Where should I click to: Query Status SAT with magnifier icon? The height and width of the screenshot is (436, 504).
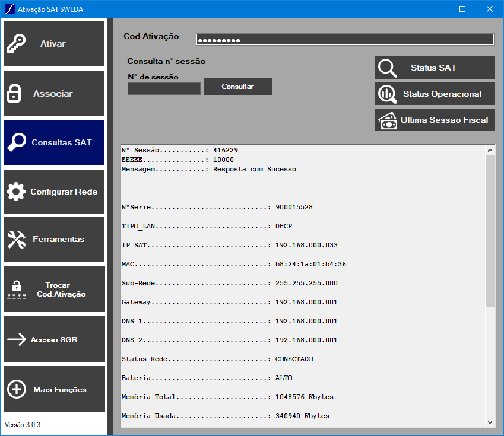(435, 68)
